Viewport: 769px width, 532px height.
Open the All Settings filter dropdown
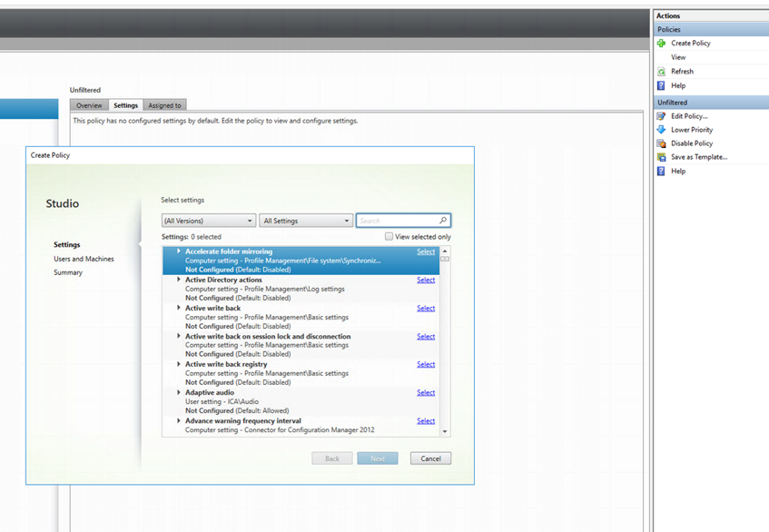307,221
